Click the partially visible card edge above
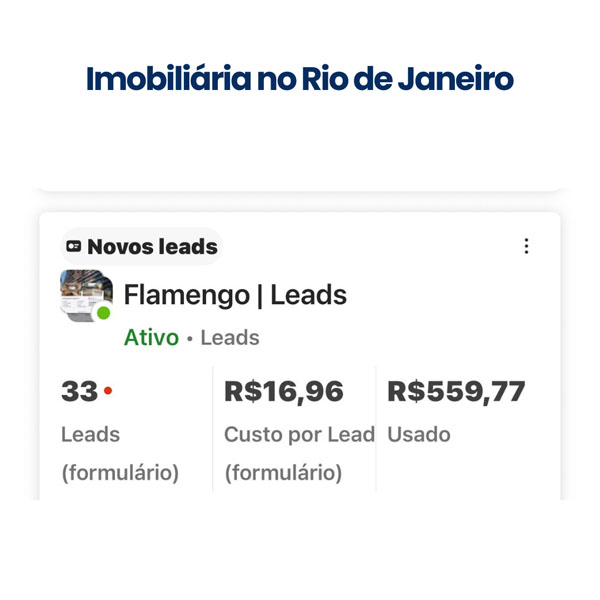 click(x=300, y=187)
